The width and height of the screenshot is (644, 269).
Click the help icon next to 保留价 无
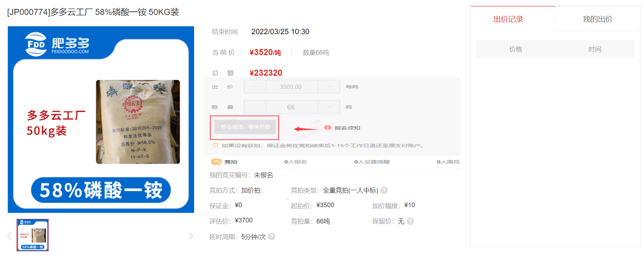pyautogui.click(x=410, y=221)
